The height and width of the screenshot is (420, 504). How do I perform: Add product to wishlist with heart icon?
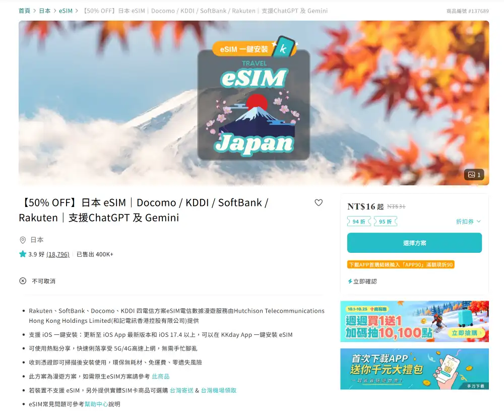coord(318,202)
